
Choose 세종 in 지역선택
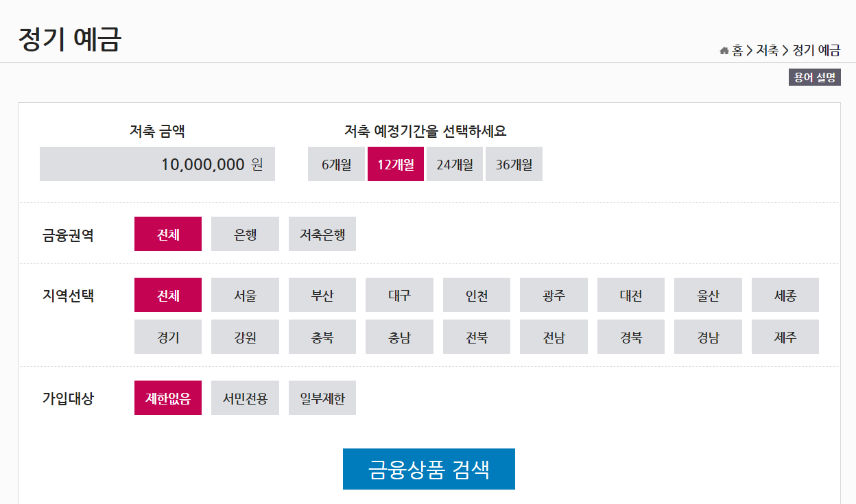[785, 294]
